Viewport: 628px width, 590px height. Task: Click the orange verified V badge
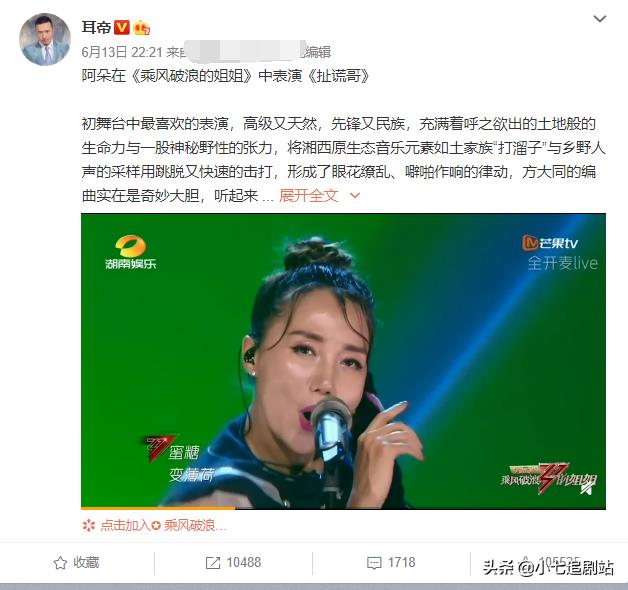coord(122,27)
